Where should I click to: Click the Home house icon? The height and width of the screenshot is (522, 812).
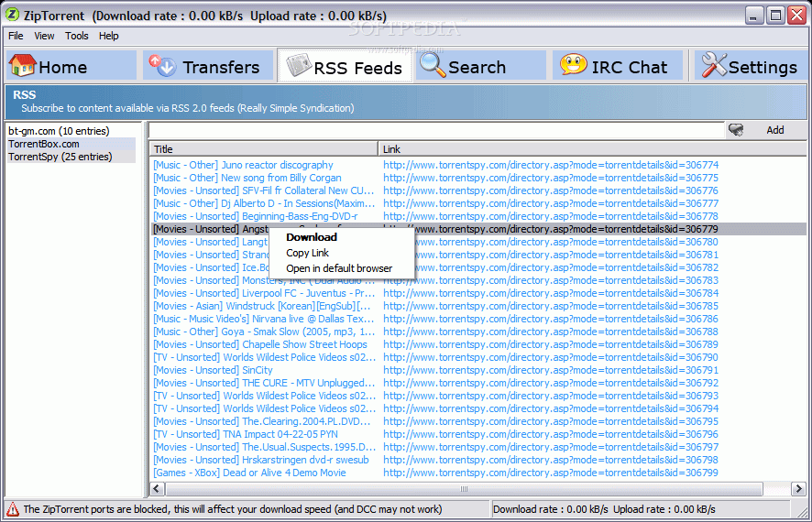click(22, 66)
